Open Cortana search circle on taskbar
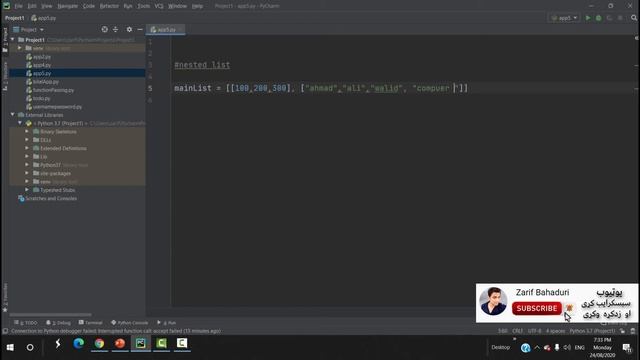The image size is (640, 360). [x=30, y=347]
